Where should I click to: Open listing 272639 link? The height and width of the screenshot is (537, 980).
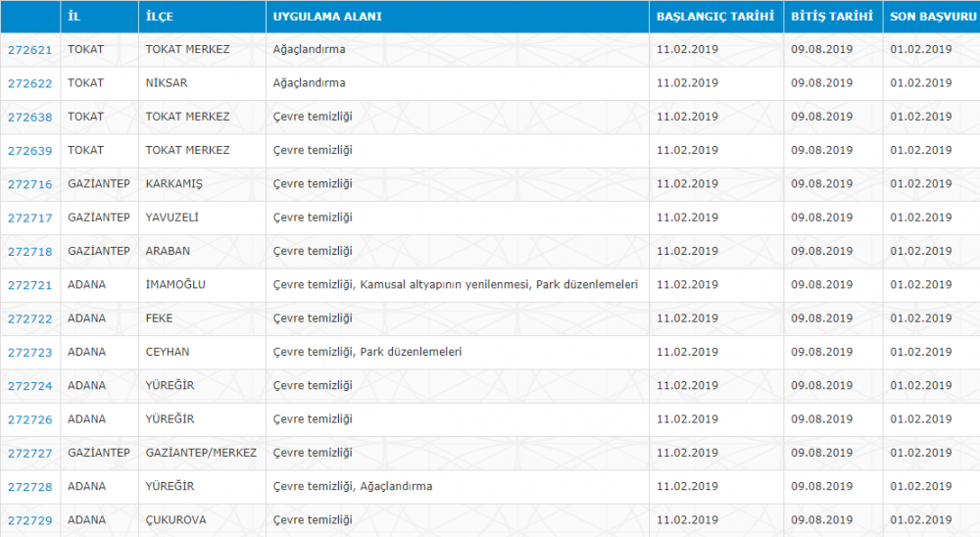[30, 151]
